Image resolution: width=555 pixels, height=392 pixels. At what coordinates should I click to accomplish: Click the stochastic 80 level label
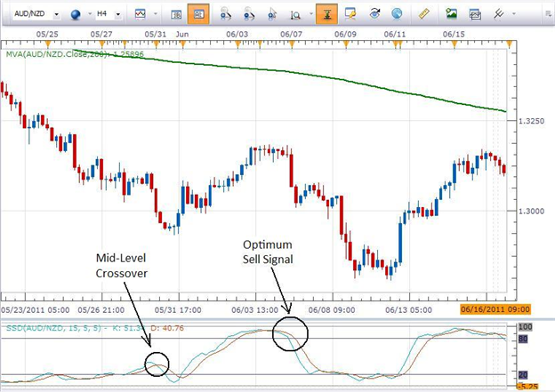pyautogui.click(x=523, y=340)
